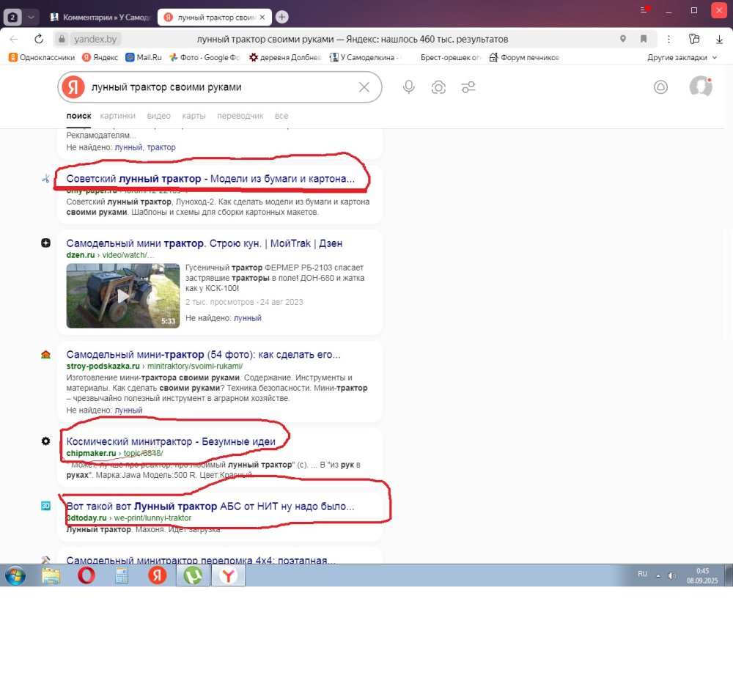
Task: Reload the current page
Action: [x=39, y=40]
